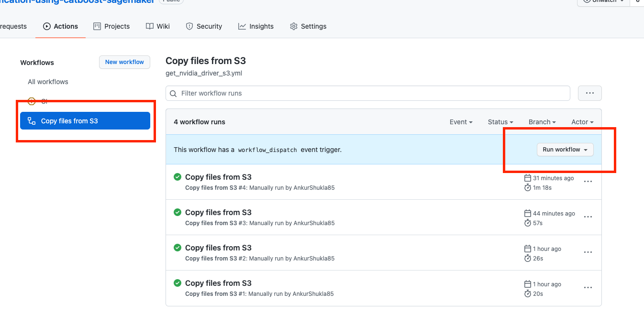This screenshot has height=336, width=644.
Task: Click the New workflow button
Action: 124,62
